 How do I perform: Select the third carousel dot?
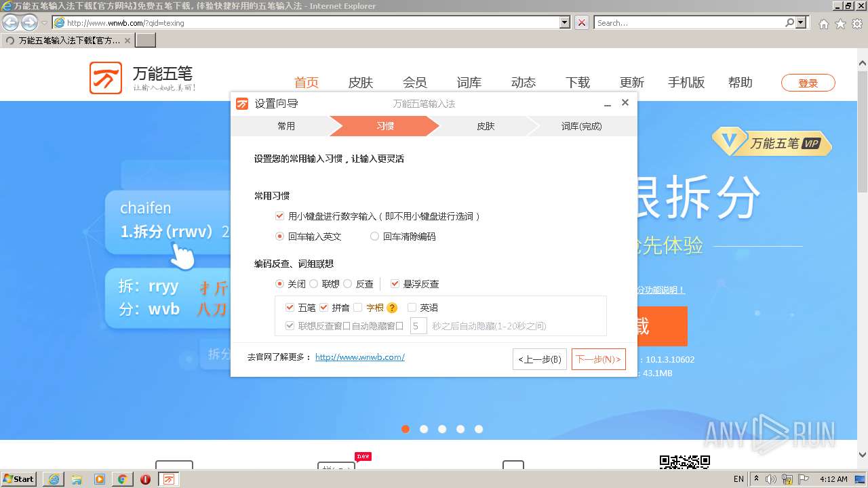[442, 429]
